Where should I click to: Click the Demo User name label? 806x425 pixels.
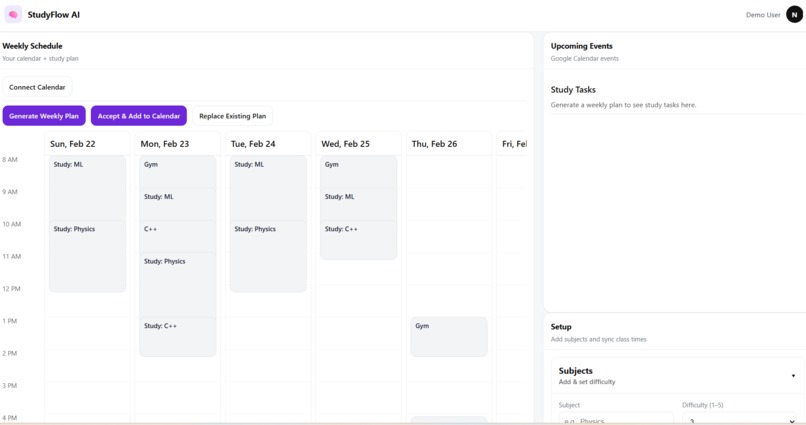[x=763, y=15]
